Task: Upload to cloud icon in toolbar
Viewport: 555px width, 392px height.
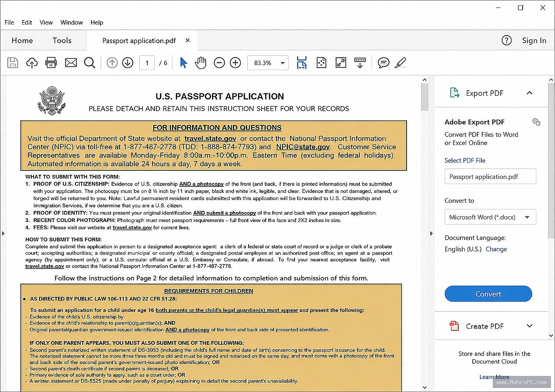Action: coord(32,62)
